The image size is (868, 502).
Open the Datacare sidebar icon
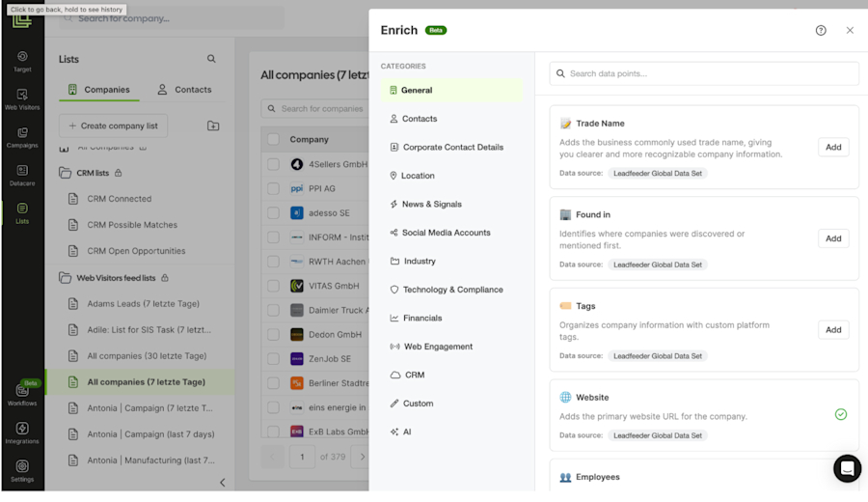click(22, 175)
